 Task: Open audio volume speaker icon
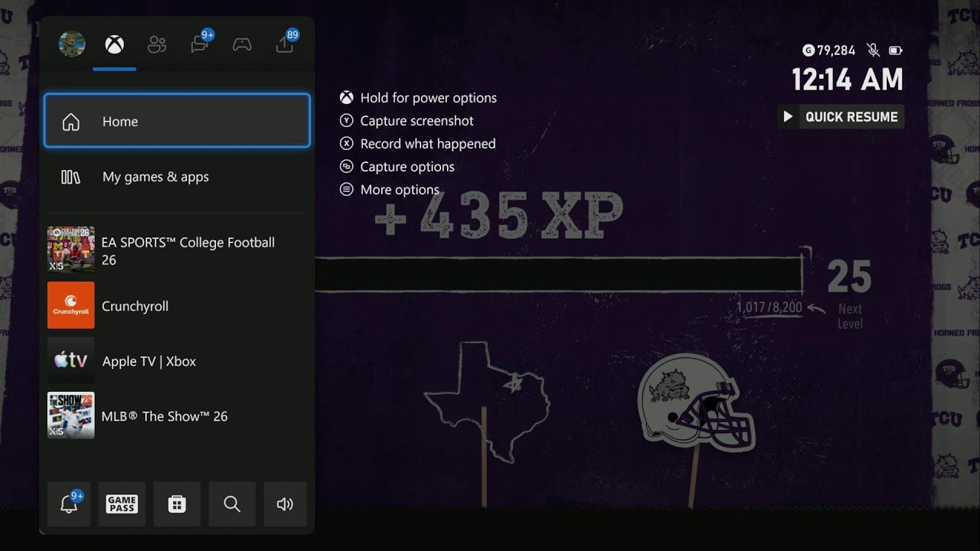285,504
